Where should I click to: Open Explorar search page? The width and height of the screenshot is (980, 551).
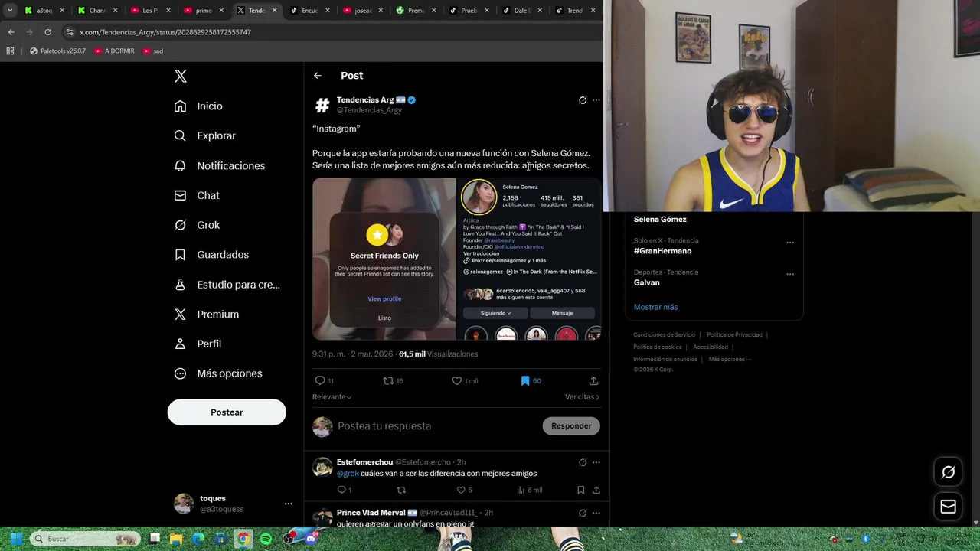pos(204,135)
